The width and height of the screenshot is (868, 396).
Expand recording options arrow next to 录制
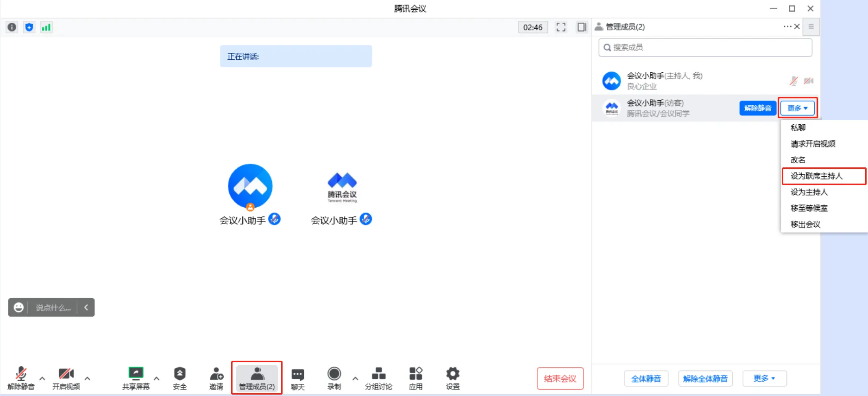click(x=355, y=378)
